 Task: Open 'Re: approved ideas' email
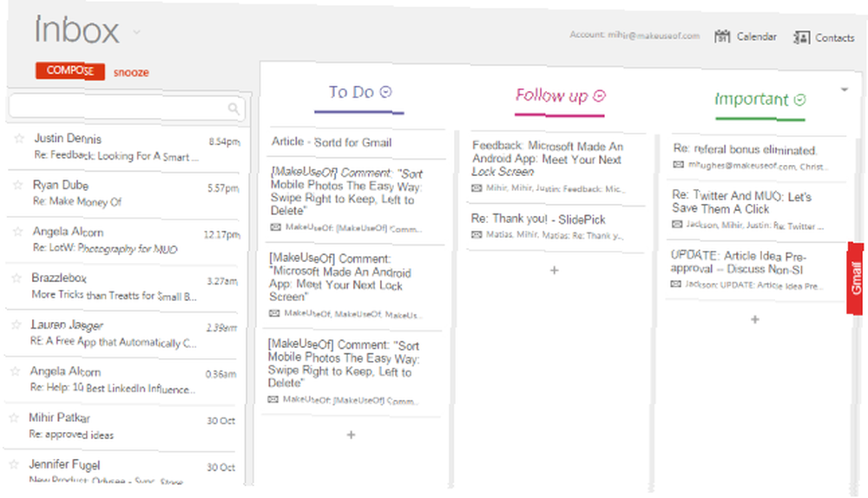(122, 427)
